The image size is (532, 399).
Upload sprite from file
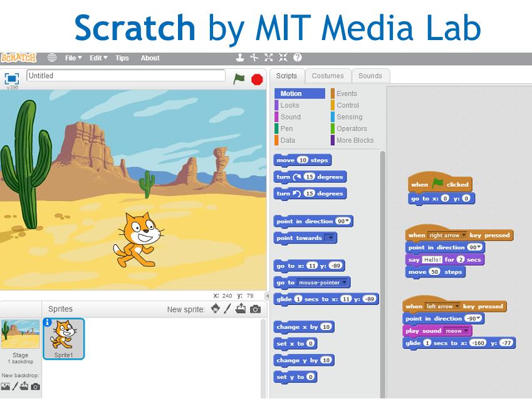click(241, 309)
